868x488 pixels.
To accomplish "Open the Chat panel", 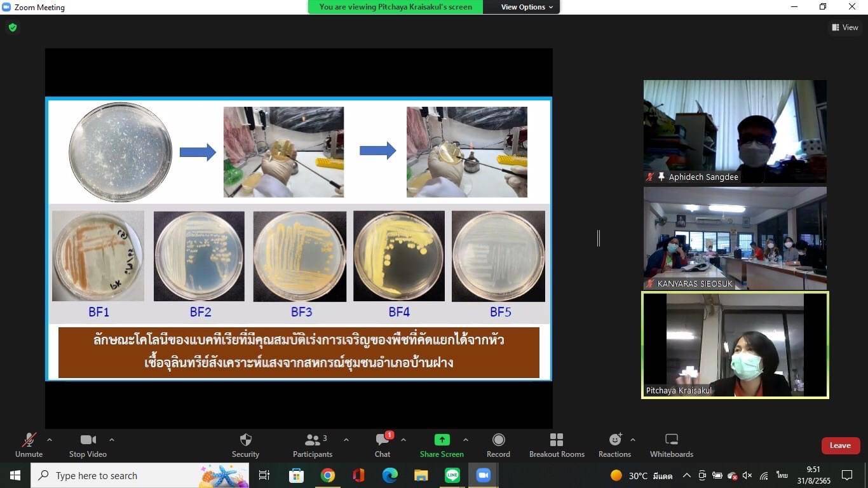I will 383,440.
